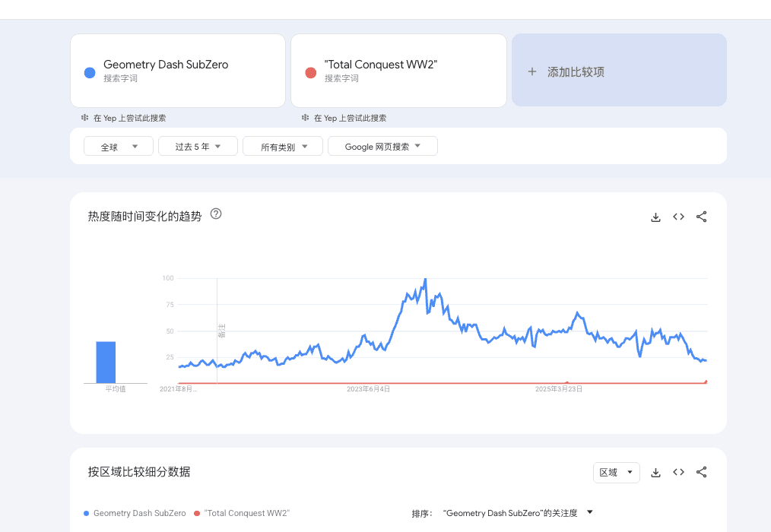Share the interest over time chart
Viewport: 771px width, 532px height.
(x=702, y=217)
